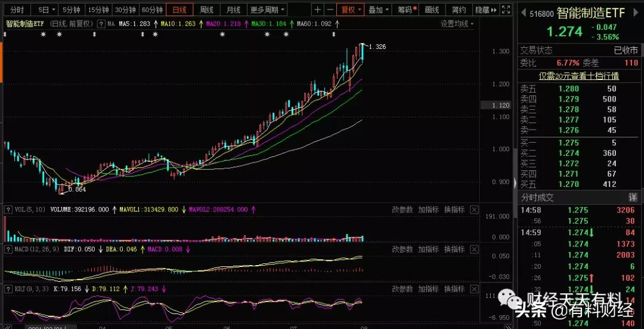This screenshot has width=644, height=329.
Task: Zoom in chart with plus icon
Action: pyautogui.click(x=317, y=10)
